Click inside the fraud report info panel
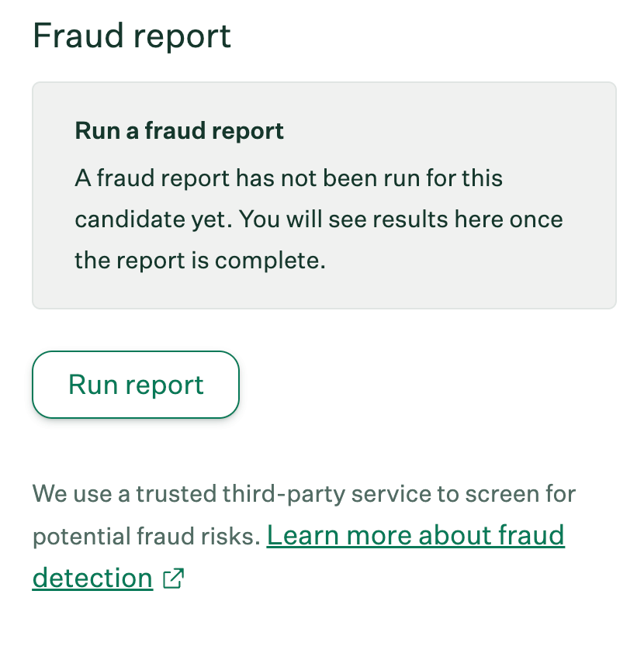This screenshot has width=644, height=653. click(x=322, y=194)
